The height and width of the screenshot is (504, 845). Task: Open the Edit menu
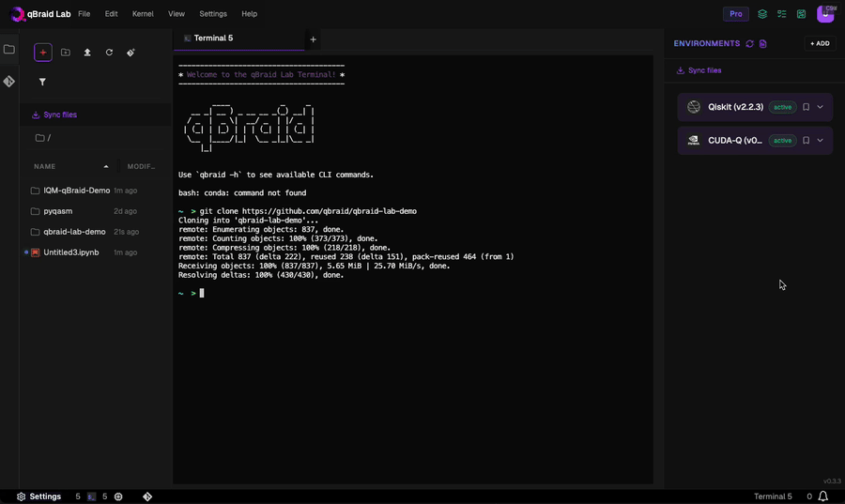click(x=111, y=14)
